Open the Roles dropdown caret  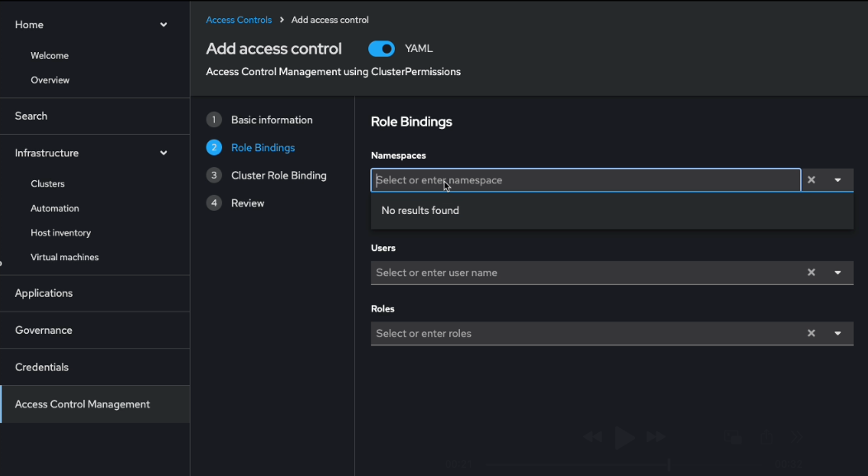tap(837, 334)
